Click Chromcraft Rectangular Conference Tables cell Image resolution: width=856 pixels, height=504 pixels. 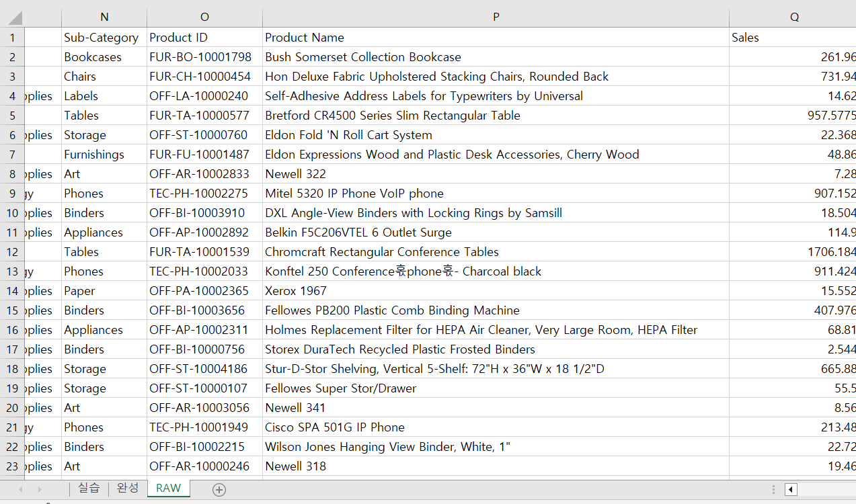pos(496,252)
